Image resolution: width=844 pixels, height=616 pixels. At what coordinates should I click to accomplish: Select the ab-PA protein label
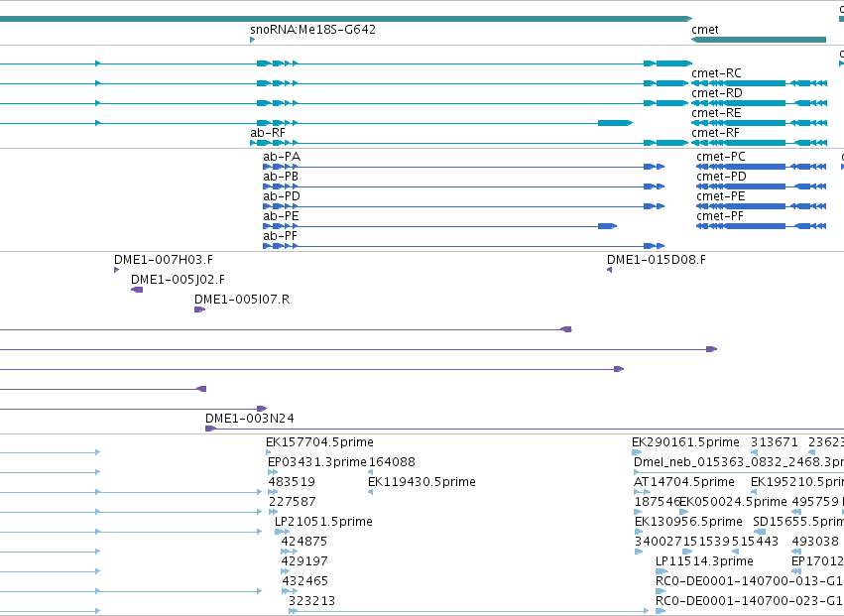(282, 157)
